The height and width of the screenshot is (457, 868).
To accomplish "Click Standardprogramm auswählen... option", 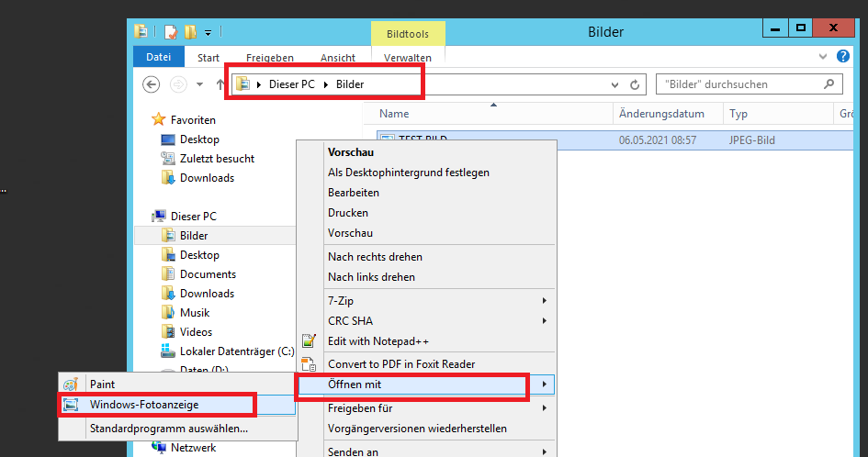I will point(168,428).
